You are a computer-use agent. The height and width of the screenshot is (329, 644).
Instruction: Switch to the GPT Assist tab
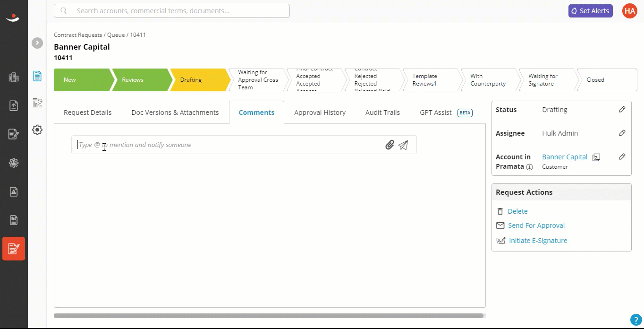coord(446,113)
